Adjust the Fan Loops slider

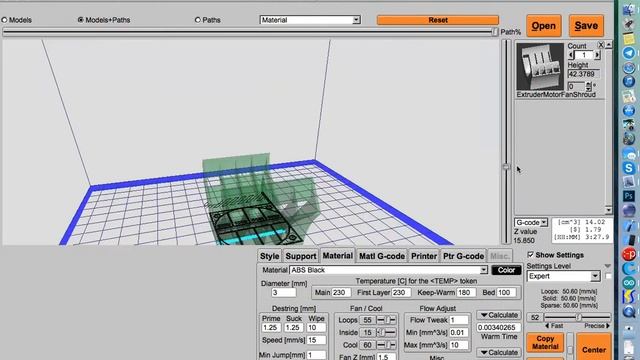[x=386, y=320]
